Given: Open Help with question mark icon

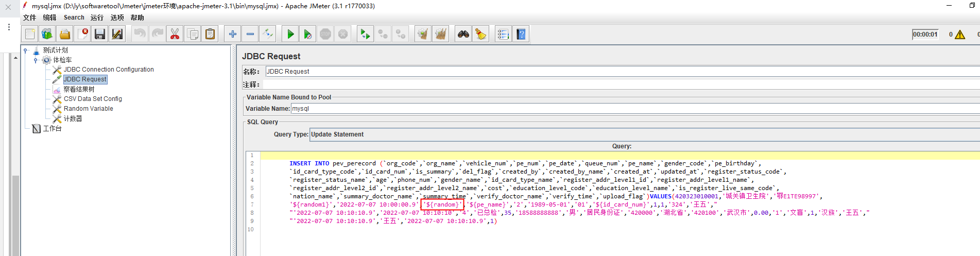Looking at the screenshot, I should 521,34.
